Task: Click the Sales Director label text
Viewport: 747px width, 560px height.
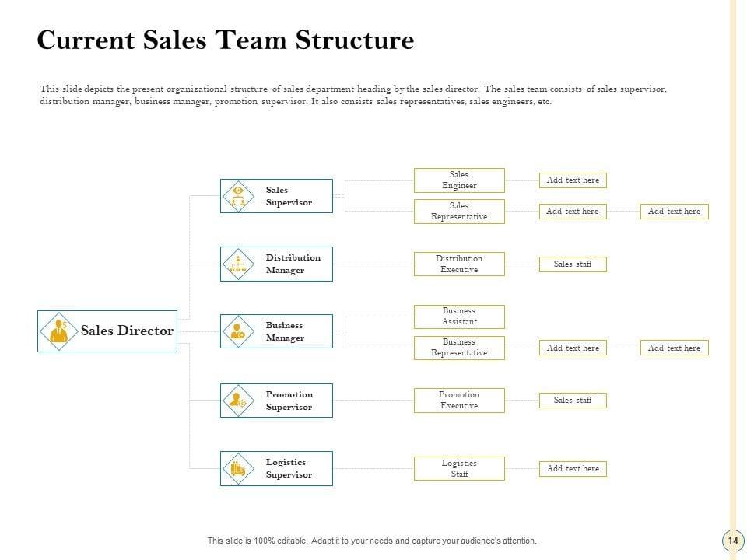Action: [127, 331]
